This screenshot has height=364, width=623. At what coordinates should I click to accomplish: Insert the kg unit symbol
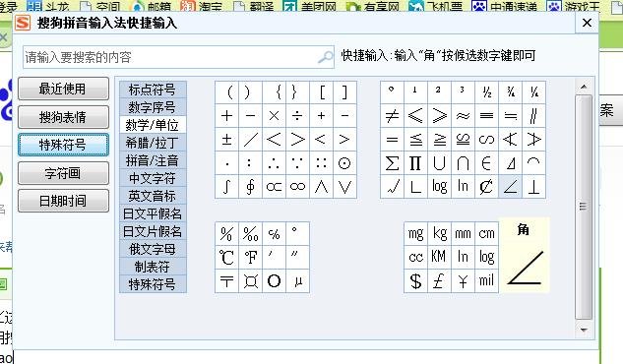tap(439, 234)
